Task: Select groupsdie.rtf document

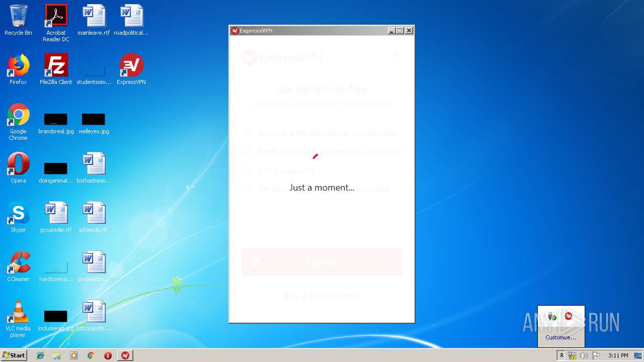Action: [x=56, y=217]
